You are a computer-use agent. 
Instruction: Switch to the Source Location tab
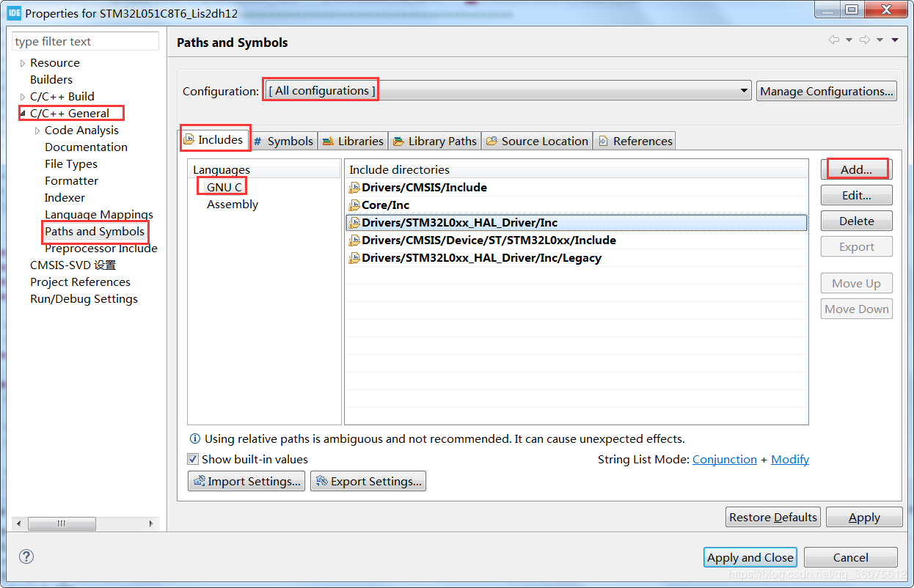537,141
